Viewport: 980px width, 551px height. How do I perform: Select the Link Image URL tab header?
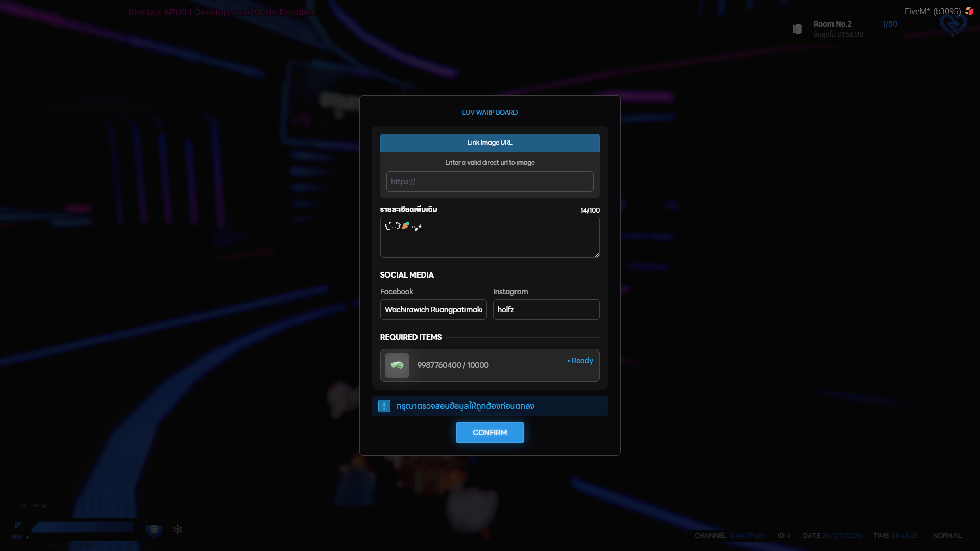[490, 143]
